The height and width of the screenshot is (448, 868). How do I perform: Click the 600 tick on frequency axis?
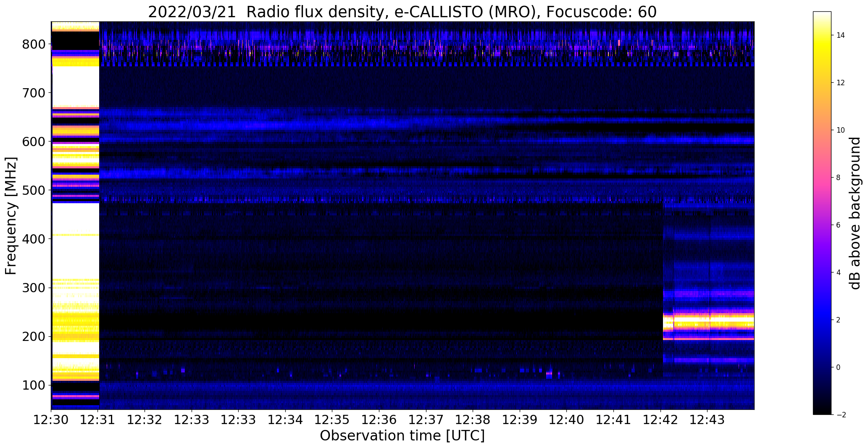click(x=33, y=141)
